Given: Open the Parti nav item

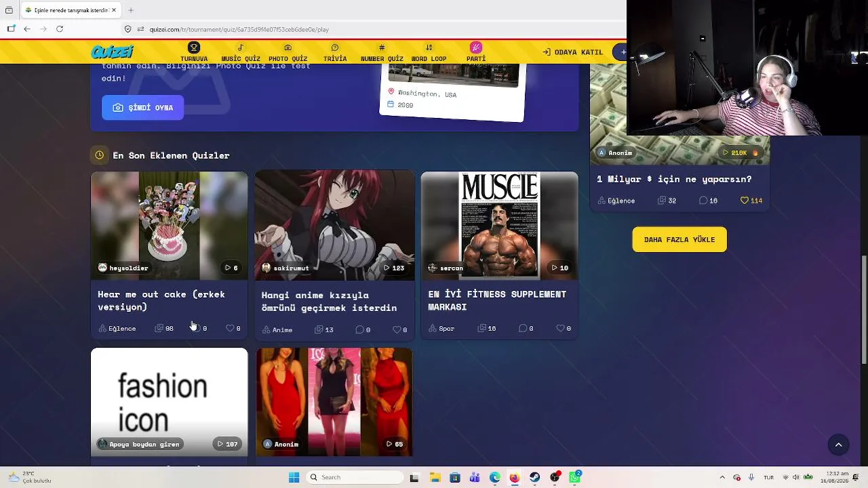Looking at the screenshot, I should point(476,52).
